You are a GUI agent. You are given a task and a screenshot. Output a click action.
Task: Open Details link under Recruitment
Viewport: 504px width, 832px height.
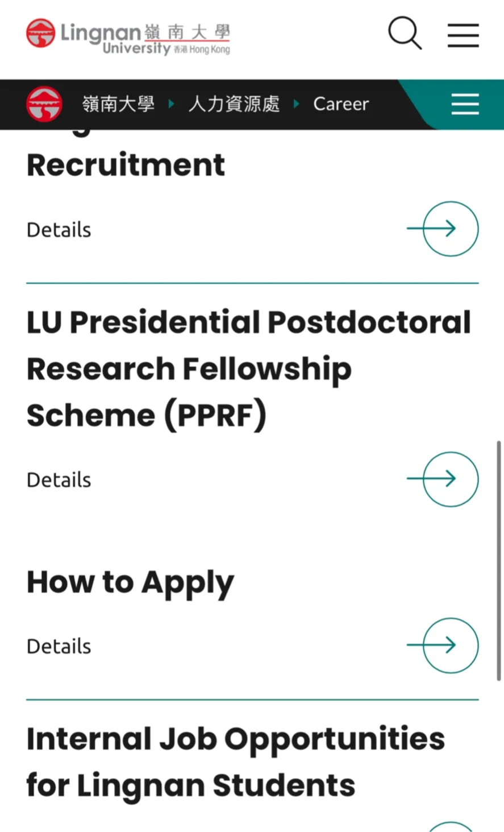coord(59,230)
